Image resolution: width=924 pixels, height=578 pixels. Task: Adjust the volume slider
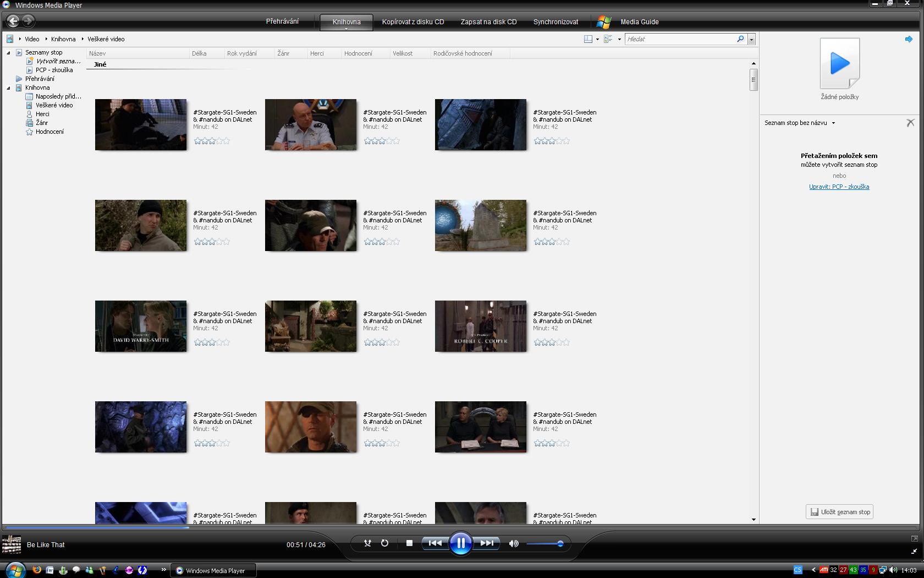click(544, 544)
